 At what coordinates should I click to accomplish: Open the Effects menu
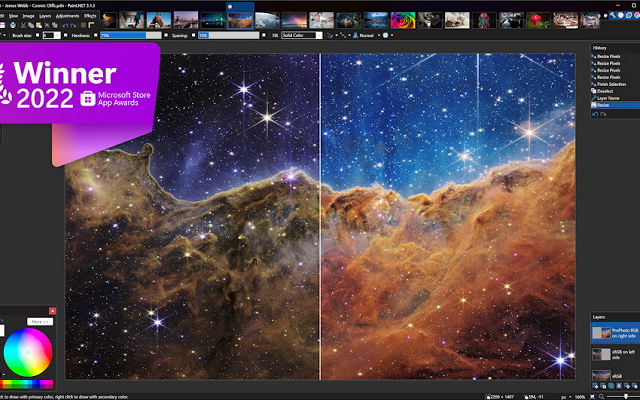(x=90, y=16)
